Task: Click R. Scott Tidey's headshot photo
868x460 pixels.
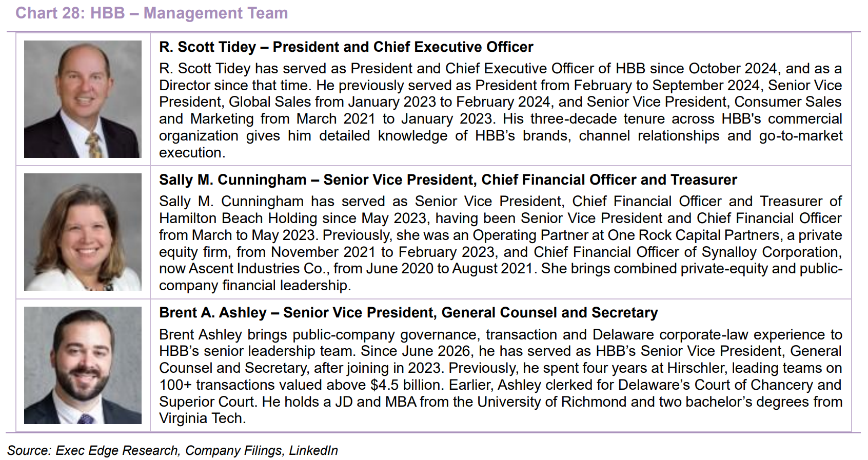Action: pos(83,99)
